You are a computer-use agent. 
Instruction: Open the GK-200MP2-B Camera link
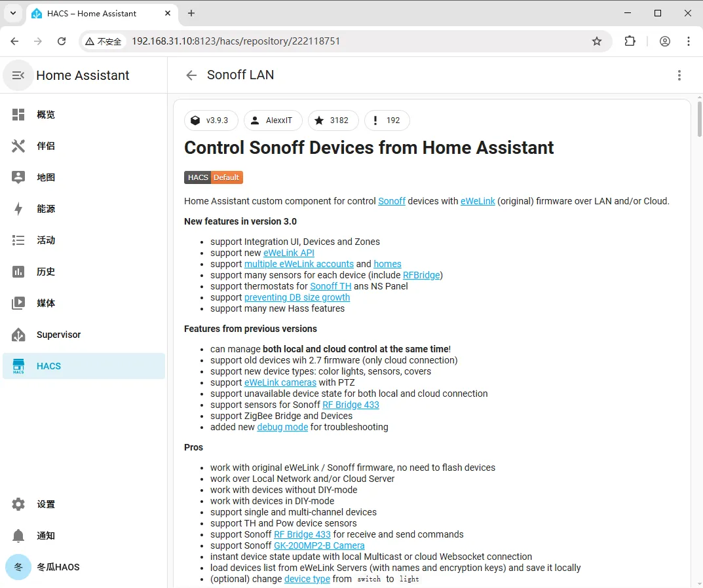point(319,546)
